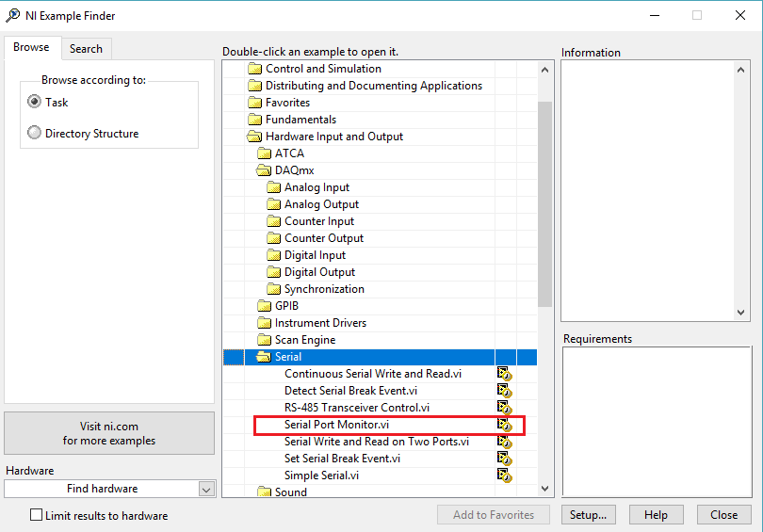Select the Sound folder row

click(380, 492)
